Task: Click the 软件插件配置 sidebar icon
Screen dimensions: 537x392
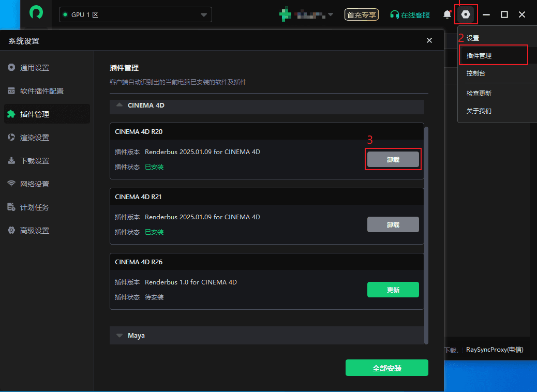Action: (x=11, y=91)
